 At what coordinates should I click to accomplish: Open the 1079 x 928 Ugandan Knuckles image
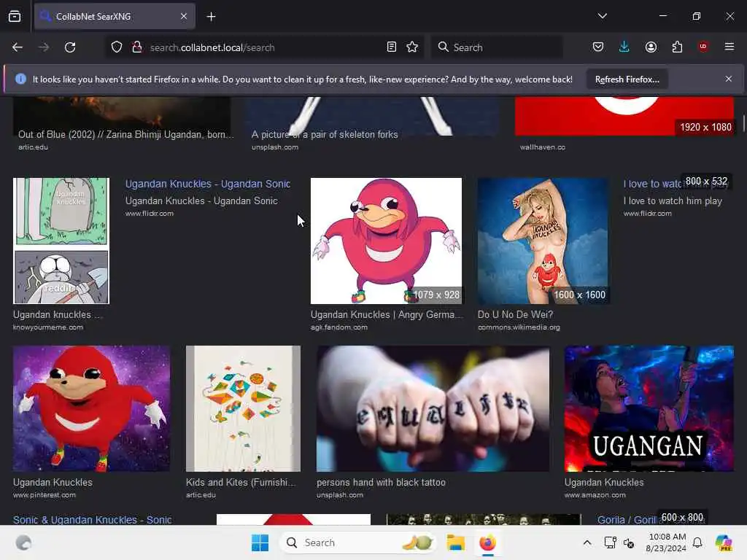386,241
